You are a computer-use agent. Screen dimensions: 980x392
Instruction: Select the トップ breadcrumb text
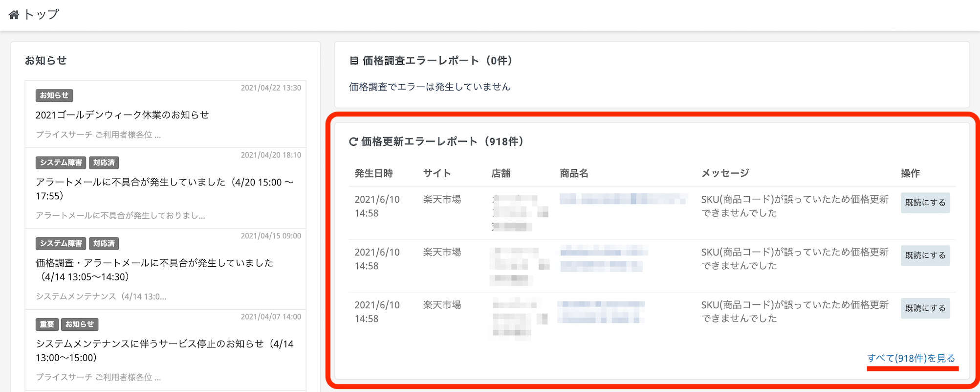(41, 15)
